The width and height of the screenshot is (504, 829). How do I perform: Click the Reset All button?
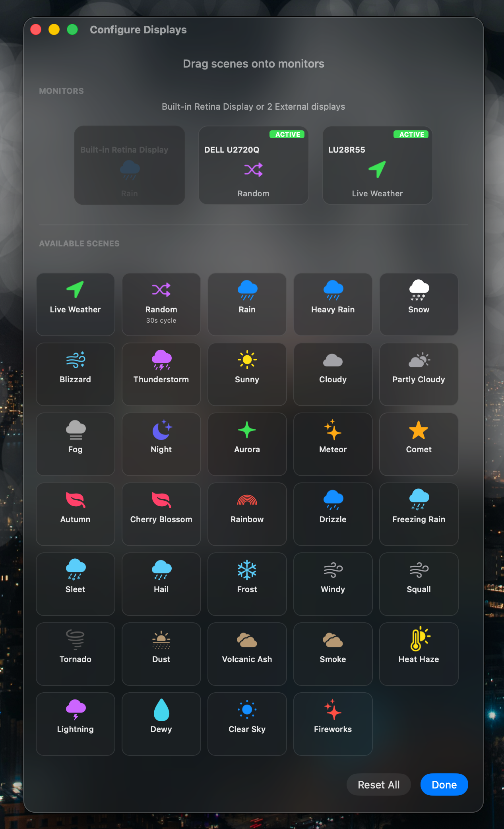[x=379, y=784]
